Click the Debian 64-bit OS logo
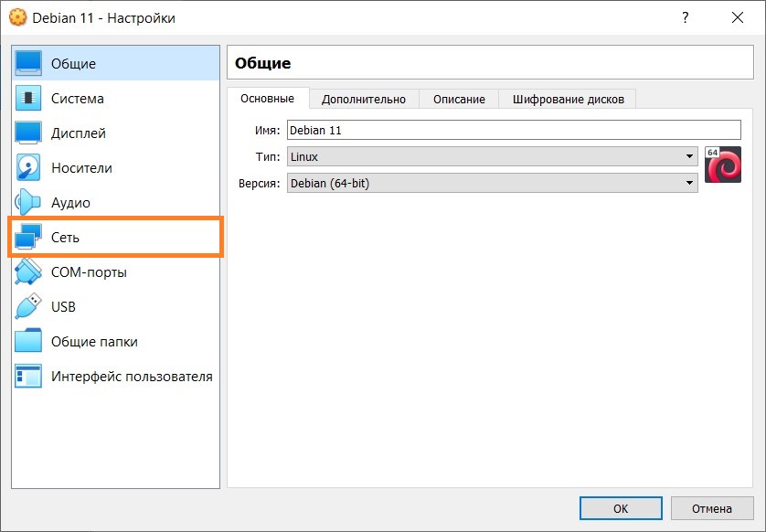The image size is (766, 532). pyautogui.click(x=722, y=165)
